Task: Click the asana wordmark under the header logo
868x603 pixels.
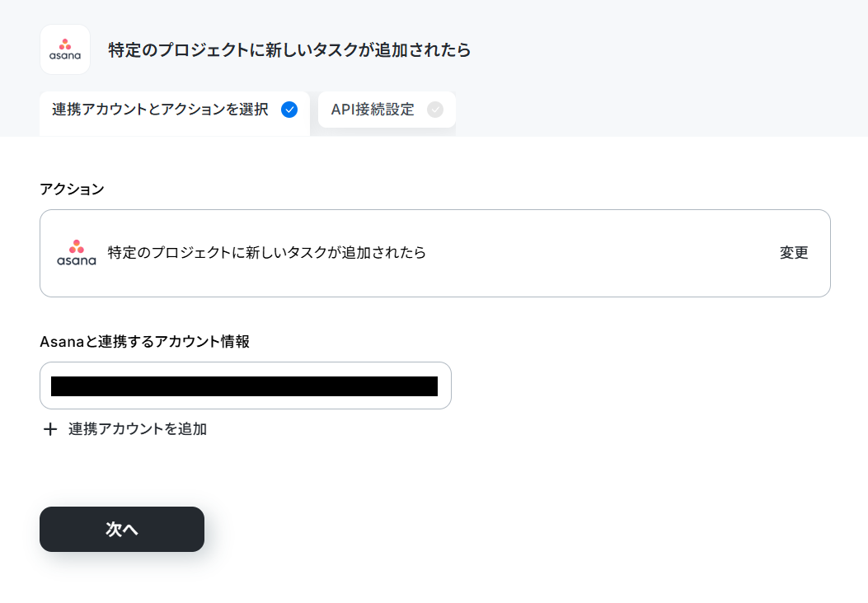Action: 65,55
